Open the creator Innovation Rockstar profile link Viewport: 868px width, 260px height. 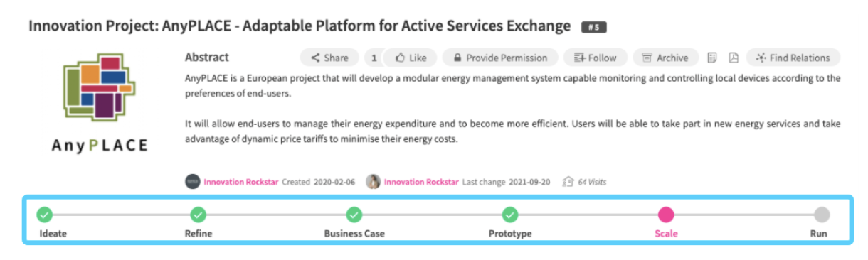241,182
